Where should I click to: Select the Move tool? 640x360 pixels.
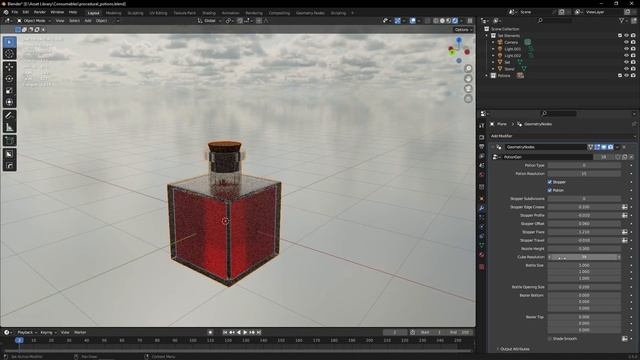(x=9, y=67)
